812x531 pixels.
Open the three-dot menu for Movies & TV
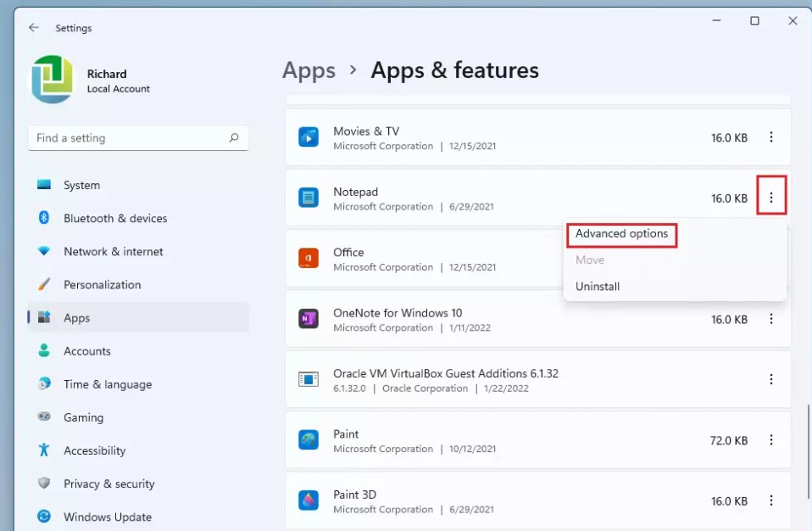click(x=771, y=137)
